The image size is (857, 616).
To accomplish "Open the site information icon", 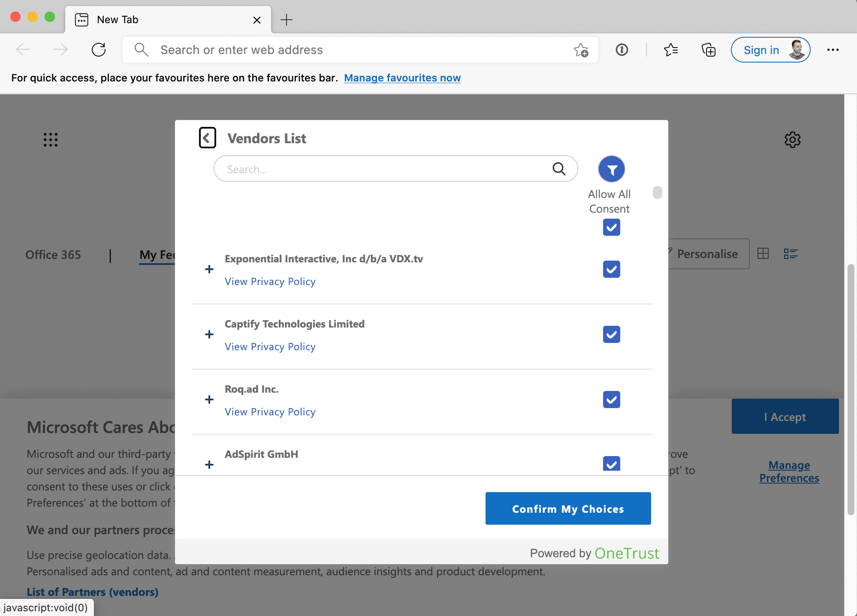I will [x=622, y=50].
